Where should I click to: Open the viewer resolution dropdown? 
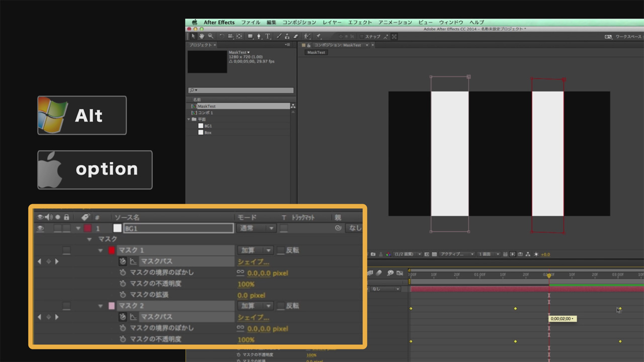407,254
